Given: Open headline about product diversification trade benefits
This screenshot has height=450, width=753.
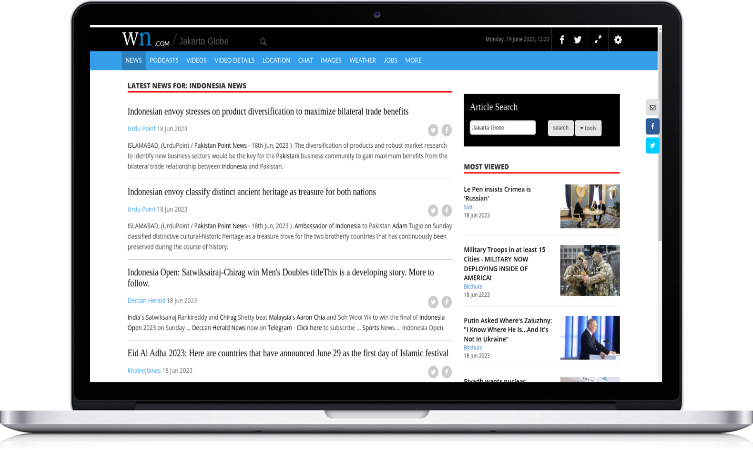Looking at the screenshot, I should pyautogui.click(x=268, y=111).
